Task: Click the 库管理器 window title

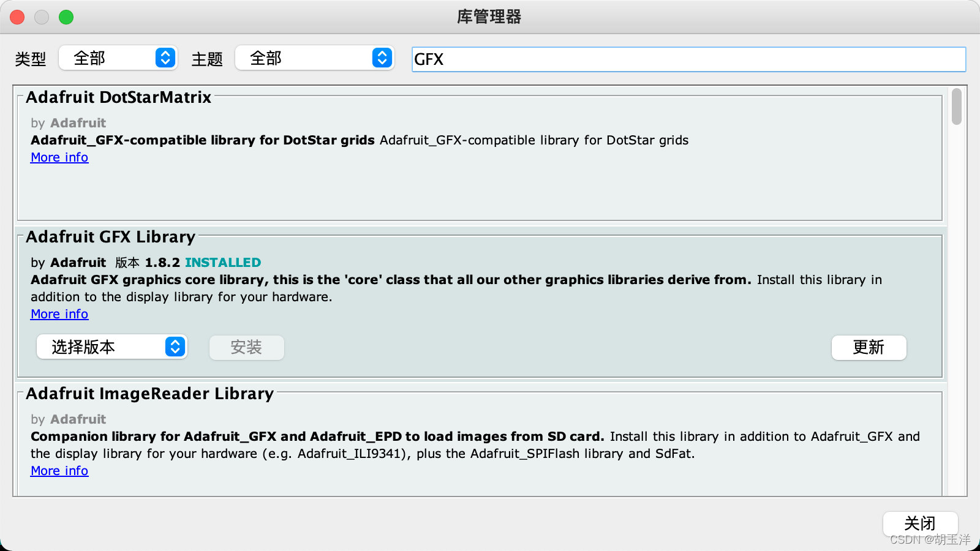Action: (x=489, y=17)
